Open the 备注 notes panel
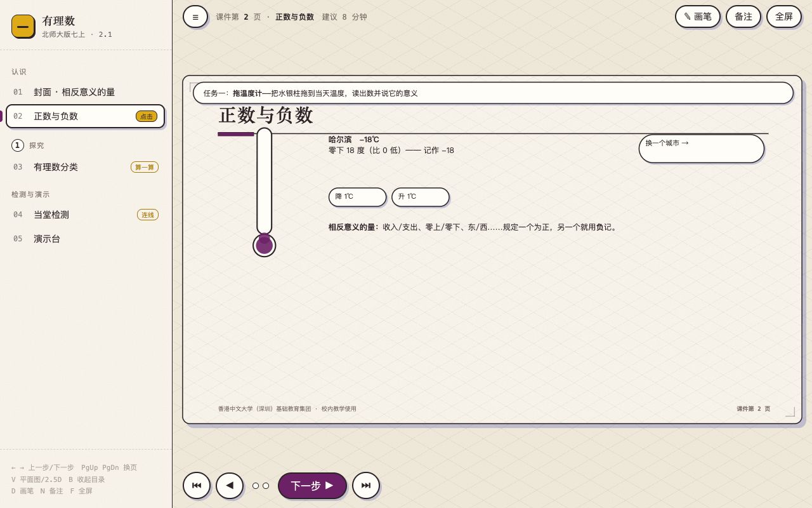 743,17
